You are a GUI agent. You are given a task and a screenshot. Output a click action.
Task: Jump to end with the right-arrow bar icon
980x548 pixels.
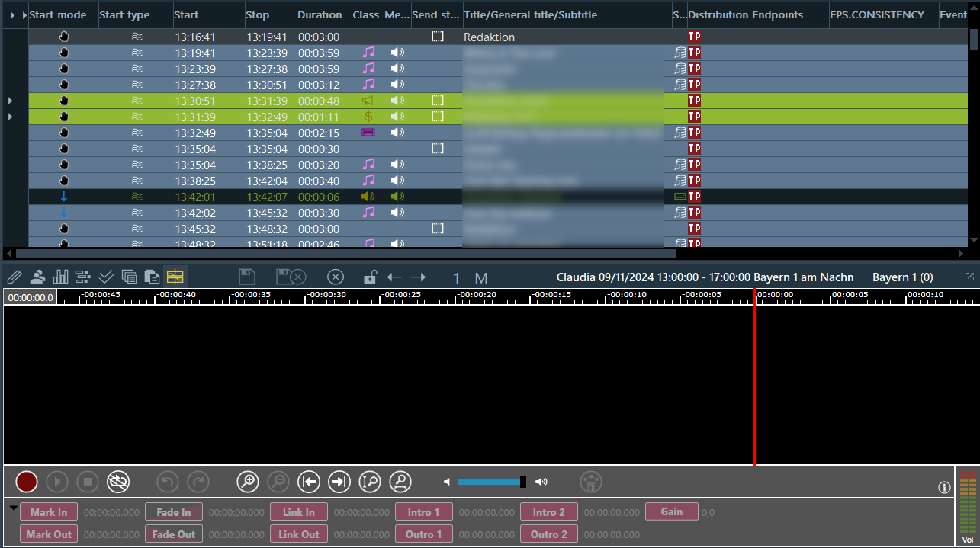click(339, 482)
